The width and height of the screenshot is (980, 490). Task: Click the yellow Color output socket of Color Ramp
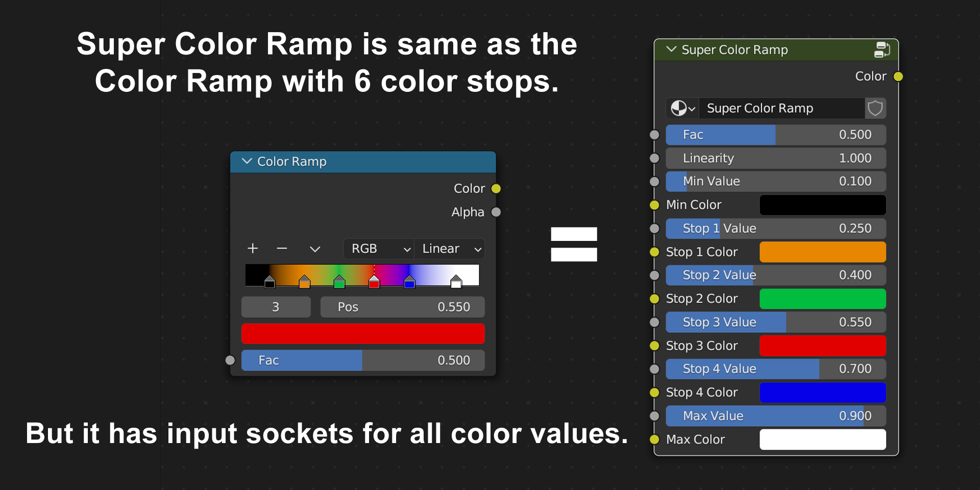[x=496, y=188]
